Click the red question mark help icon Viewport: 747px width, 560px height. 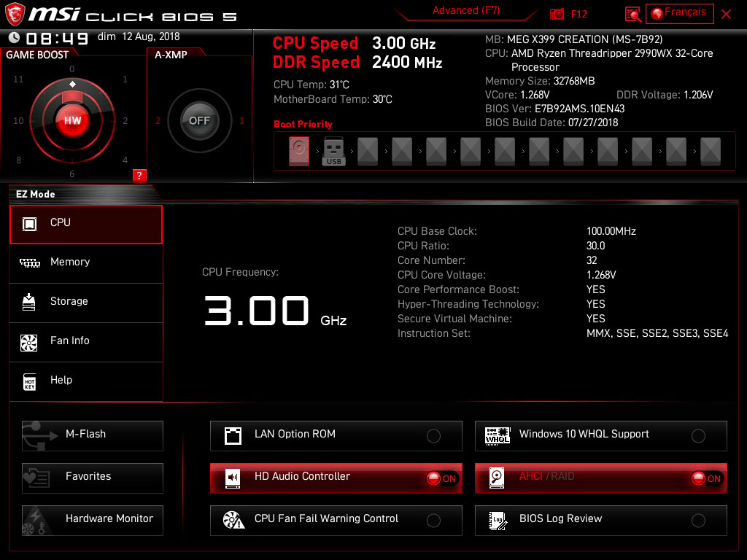coord(139,175)
